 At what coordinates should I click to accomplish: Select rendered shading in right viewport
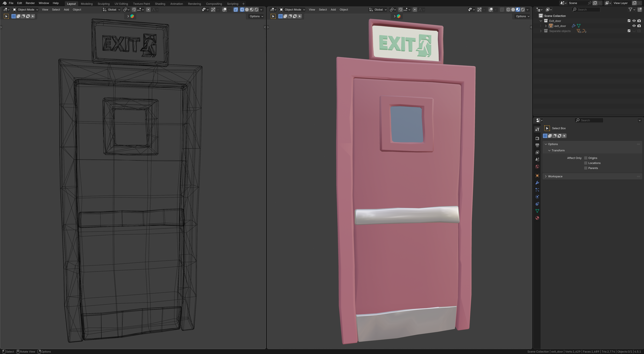522,10
